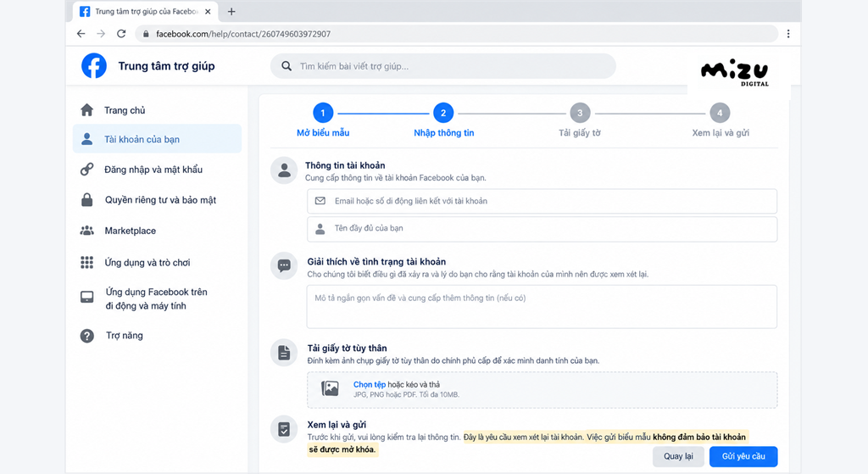The width and height of the screenshot is (868, 474).
Task: Click the grid icon beside Ứng dụng và trò chơi
Action: pos(87,263)
